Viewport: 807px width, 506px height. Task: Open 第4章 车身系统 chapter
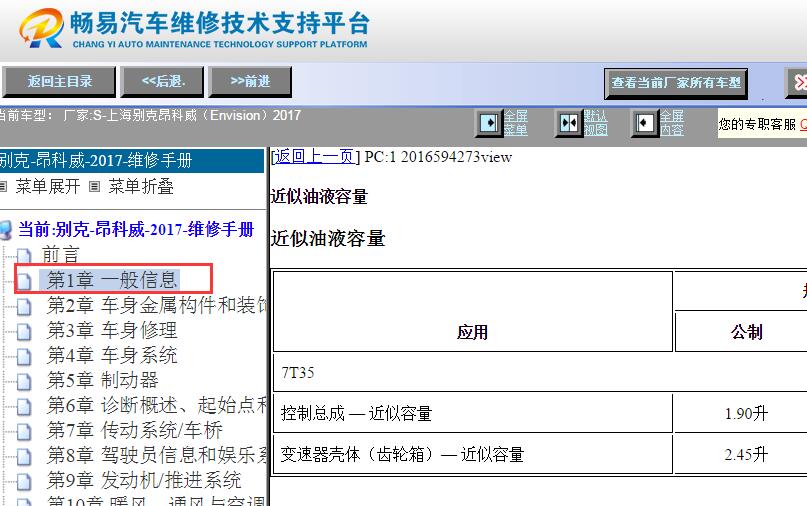coord(112,356)
